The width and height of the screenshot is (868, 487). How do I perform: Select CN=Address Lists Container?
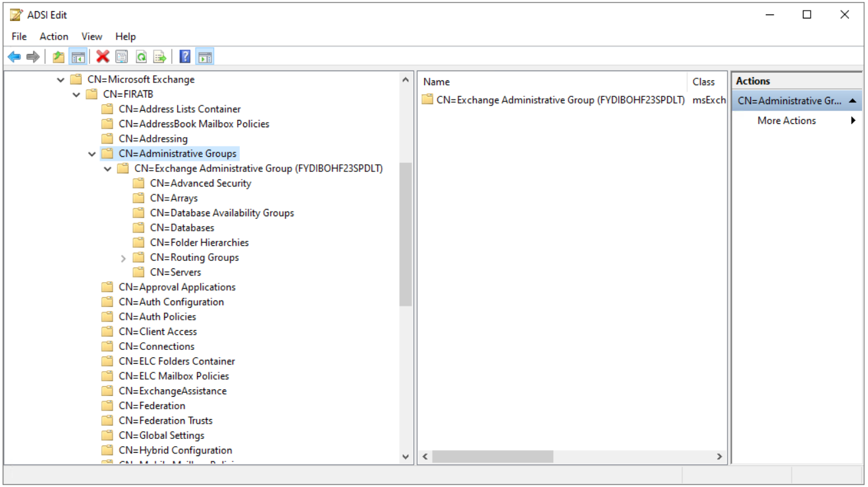tap(180, 109)
